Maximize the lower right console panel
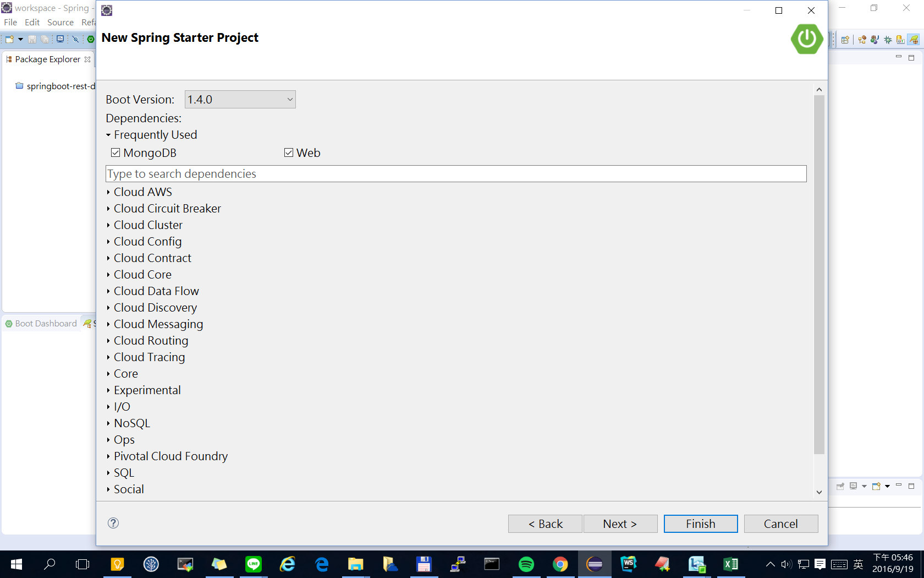Image resolution: width=924 pixels, height=578 pixels. [x=911, y=486]
